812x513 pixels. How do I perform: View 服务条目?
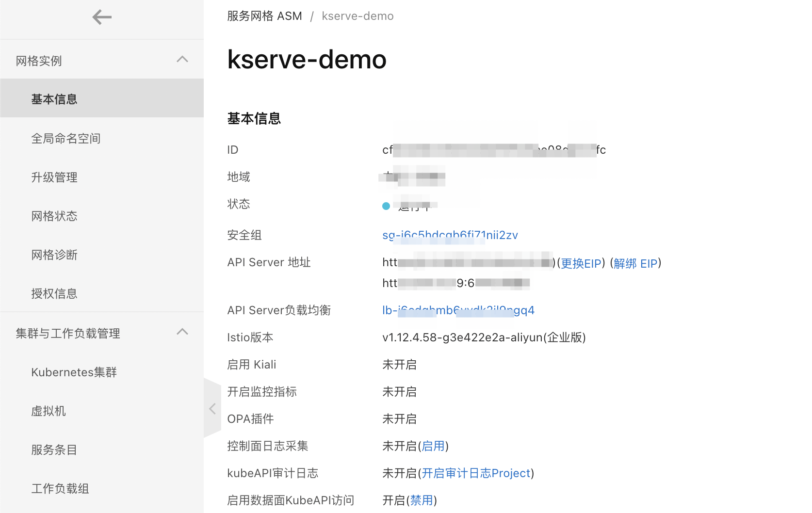click(x=54, y=450)
